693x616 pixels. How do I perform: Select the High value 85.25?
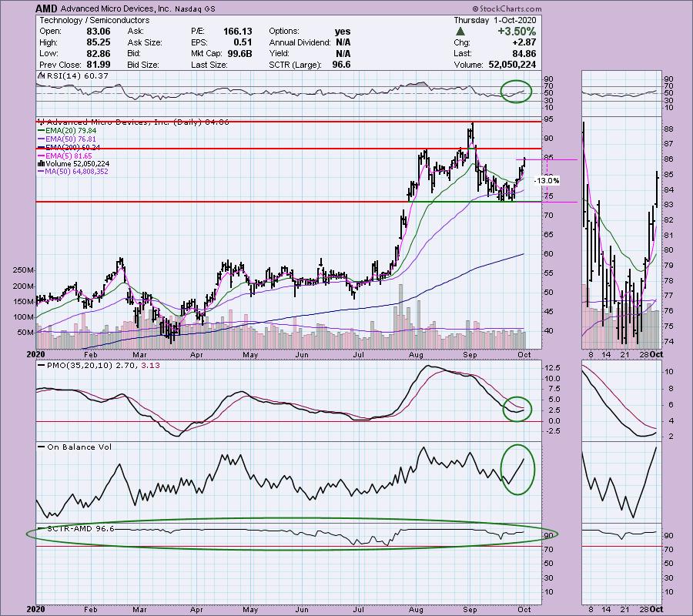tap(99, 42)
